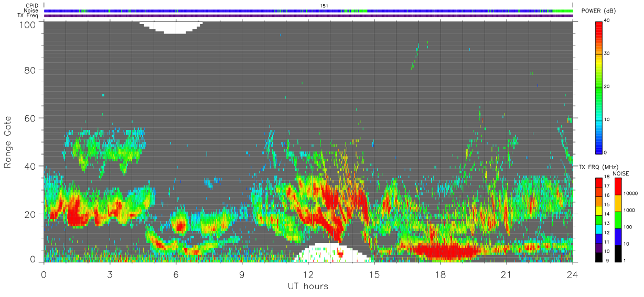This screenshot has height=297, width=644.
Task: Click the 3 tick on the UT hours axis
Action: pyautogui.click(x=110, y=274)
